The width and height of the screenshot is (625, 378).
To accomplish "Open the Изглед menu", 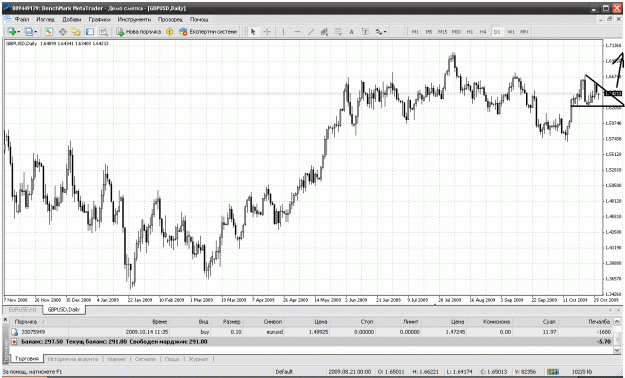I will [45, 19].
